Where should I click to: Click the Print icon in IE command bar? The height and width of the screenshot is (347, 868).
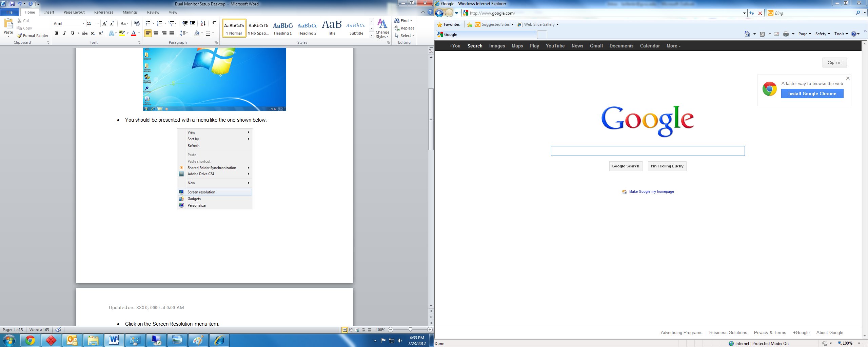click(786, 34)
